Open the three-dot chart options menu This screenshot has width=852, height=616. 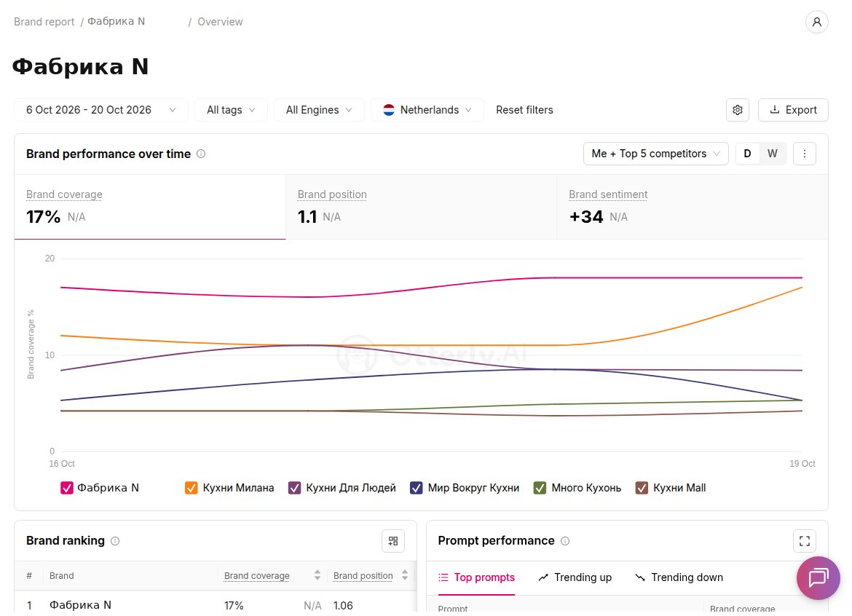tap(804, 154)
